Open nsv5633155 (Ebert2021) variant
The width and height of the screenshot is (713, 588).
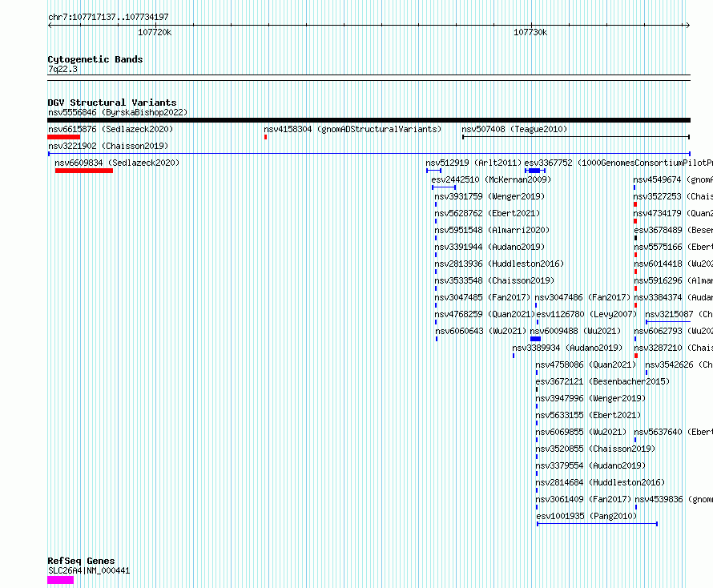(588, 415)
